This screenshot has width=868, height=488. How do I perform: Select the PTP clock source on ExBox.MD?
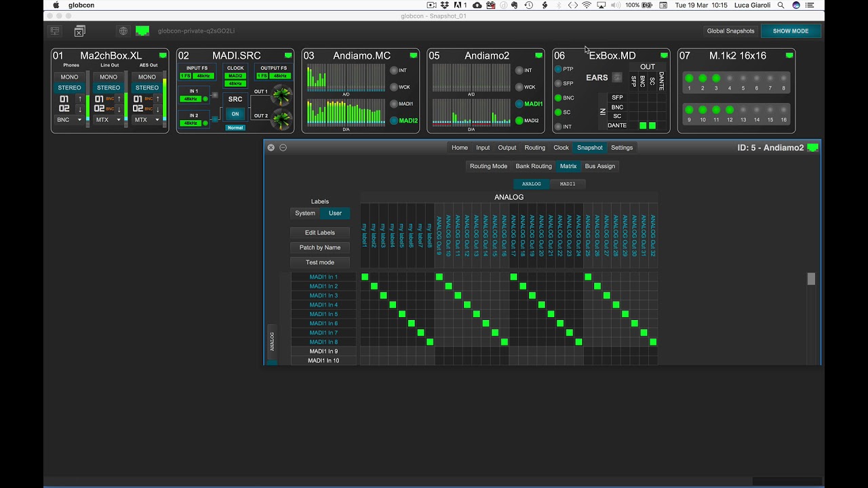(x=558, y=69)
